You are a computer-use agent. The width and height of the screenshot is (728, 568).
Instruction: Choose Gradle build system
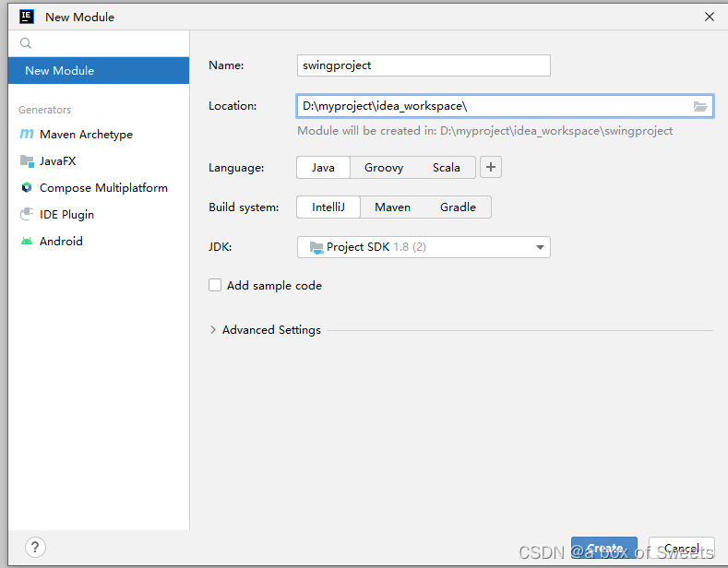coord(458,207)
